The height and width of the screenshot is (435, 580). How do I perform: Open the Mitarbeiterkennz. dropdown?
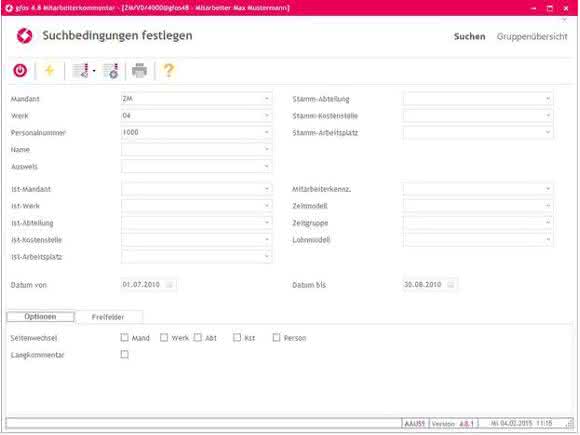pyautogui.click(x=548, y=189)
